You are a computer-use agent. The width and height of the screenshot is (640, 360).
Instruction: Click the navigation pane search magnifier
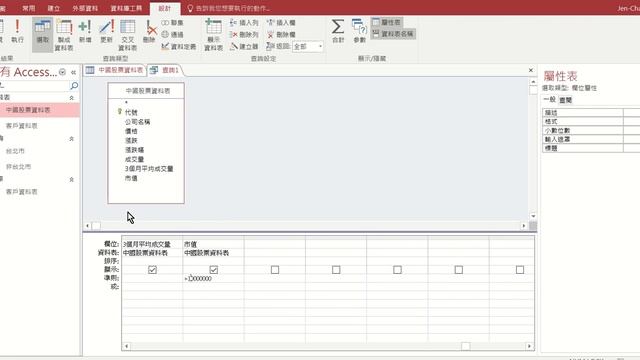click(74, 86)
